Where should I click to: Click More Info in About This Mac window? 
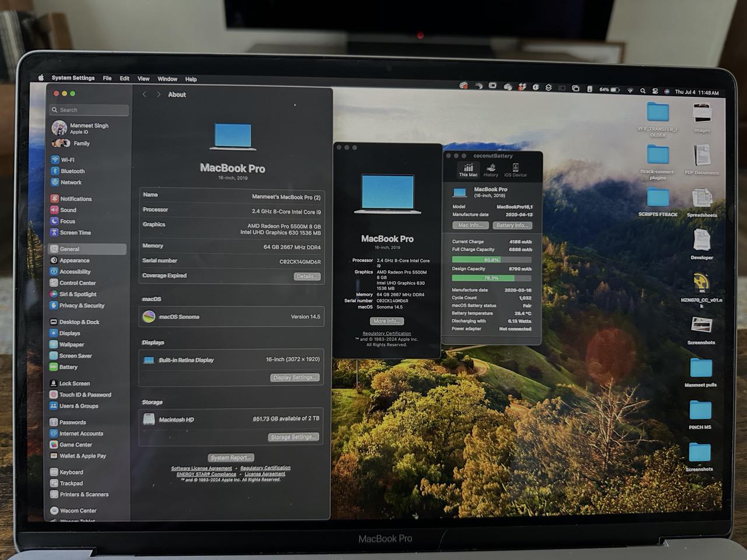(386, 321)
